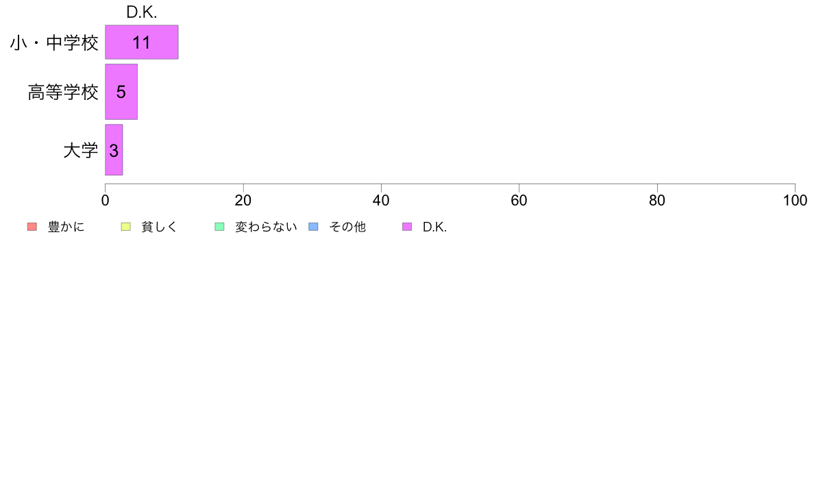Click the 小・中学校 bar showing 11

(142, 42)
